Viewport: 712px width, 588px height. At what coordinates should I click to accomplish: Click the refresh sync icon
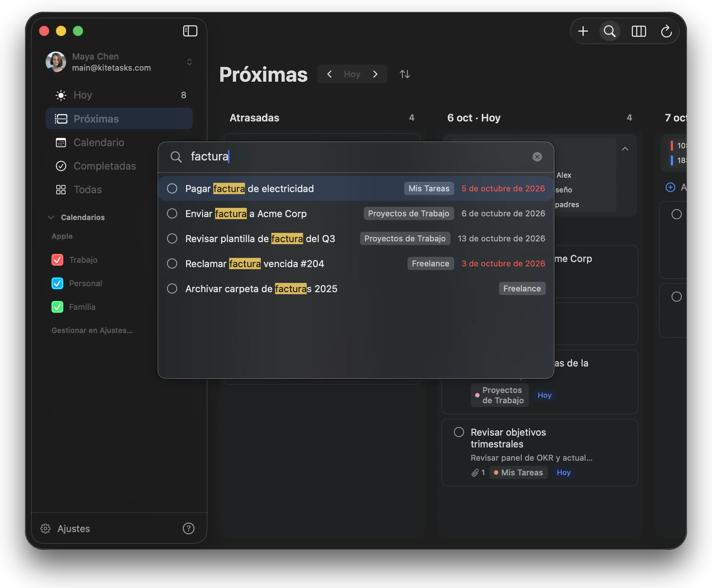pos(666,31)
